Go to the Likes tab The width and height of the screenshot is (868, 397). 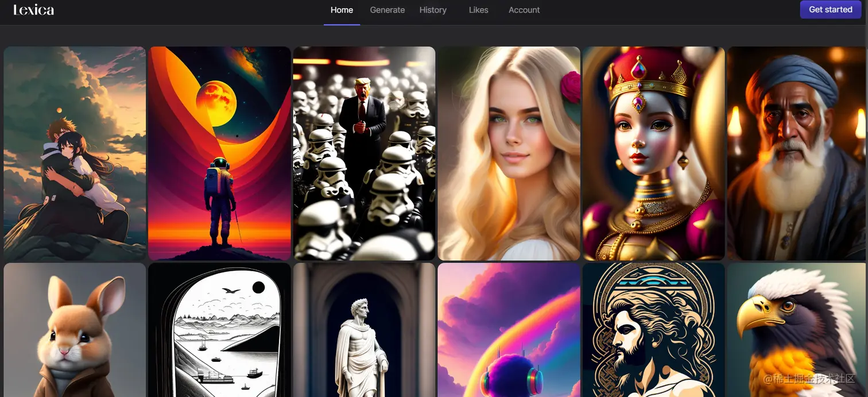(478, 10)
